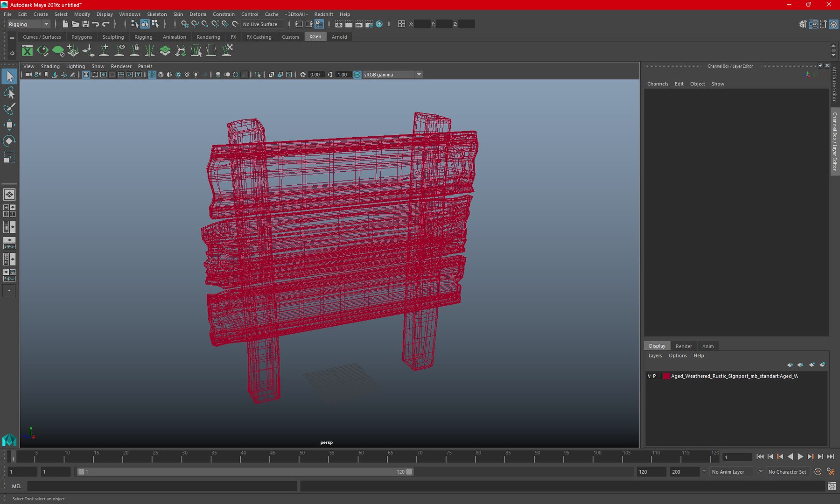
Task: Click the red layer color swatch
Action: click(x=666, y=376)
